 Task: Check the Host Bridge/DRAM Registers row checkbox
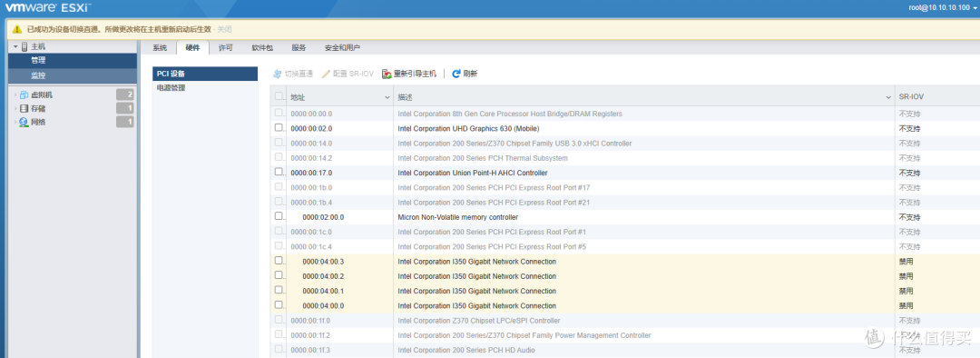click(x=279, y=114)
